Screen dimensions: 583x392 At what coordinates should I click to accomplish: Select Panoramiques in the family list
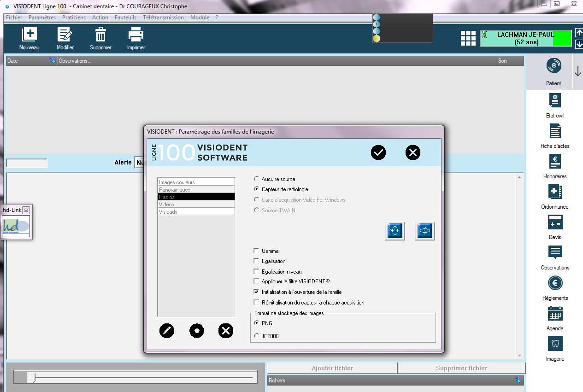pyautogui.click(x=196, y=190)
